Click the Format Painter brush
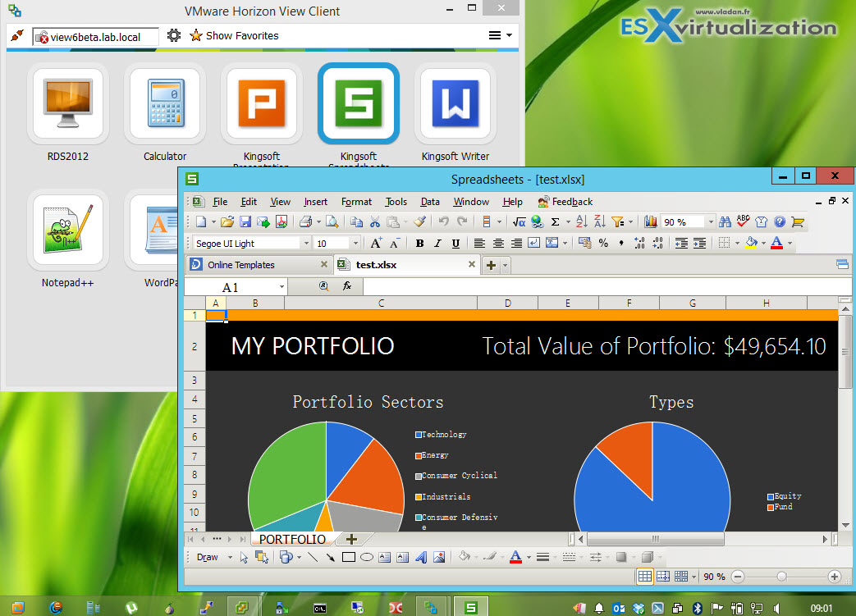This screenshot has width=856, height=616. [419, 221]
